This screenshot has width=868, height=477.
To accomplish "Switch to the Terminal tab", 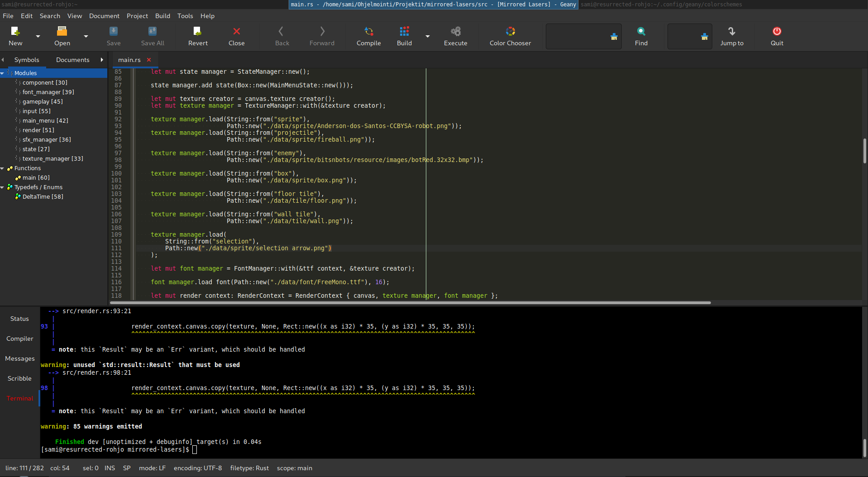I will 19,398.
